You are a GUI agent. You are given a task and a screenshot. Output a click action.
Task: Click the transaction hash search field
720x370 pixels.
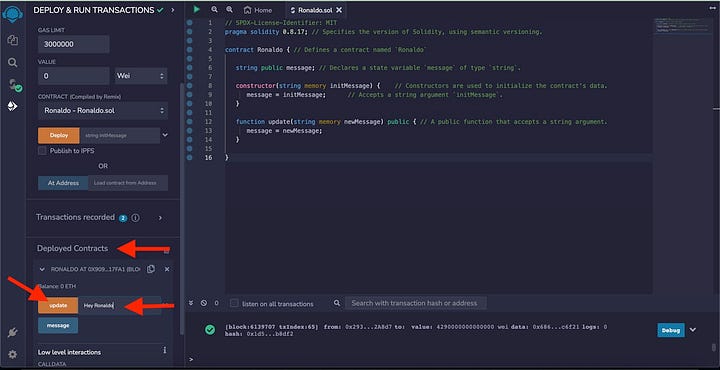(415, 303)
